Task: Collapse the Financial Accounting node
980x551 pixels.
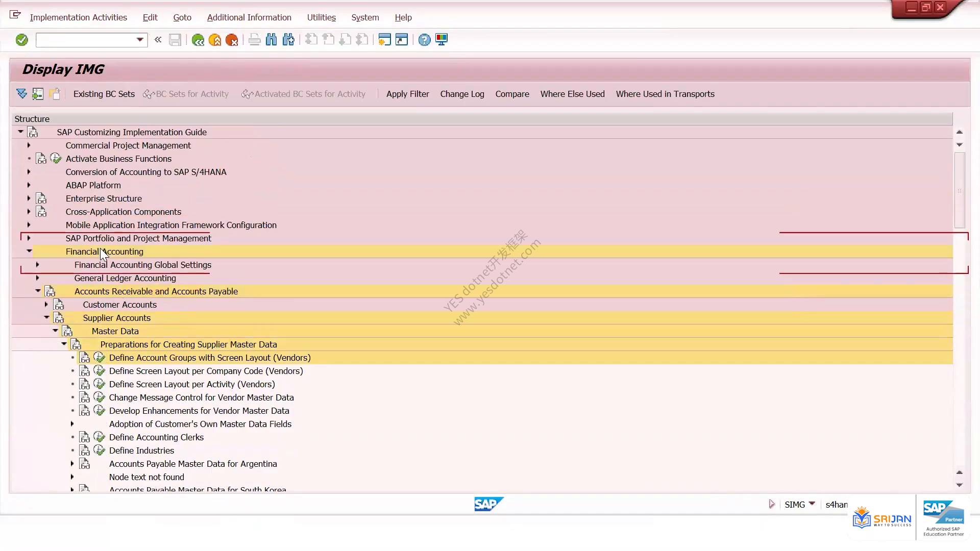Action: point(29,252)
